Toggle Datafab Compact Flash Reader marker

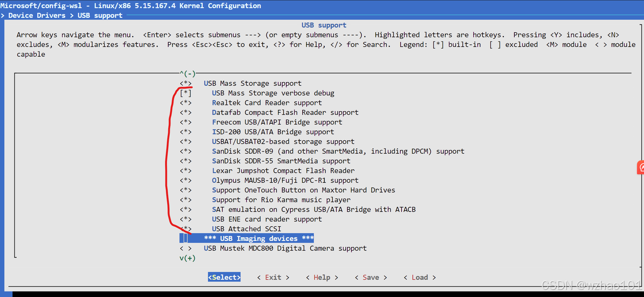186,113
